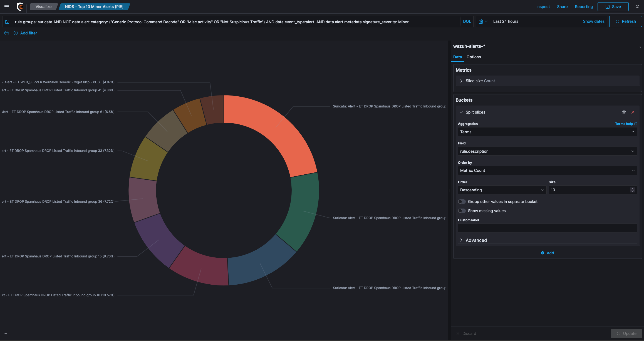Click the change all filters icon
This screenshot has width=644, height=341.
[7, 33]
